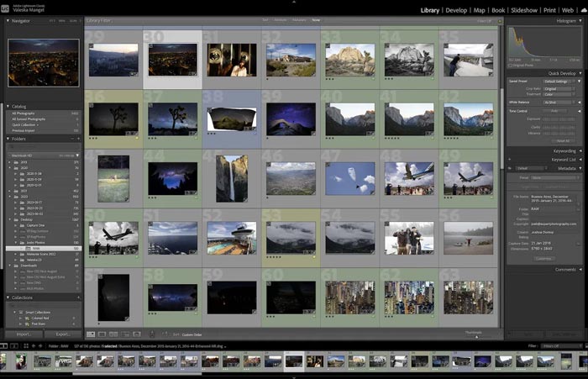This screenshot has width=588, height=379.
Task: Switch to Loupe view icon in toolbar
Action: click(x=102, y=334)
